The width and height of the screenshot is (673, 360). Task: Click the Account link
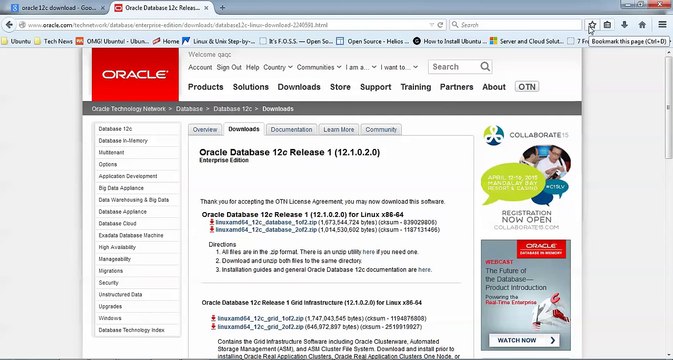(200, 67)
